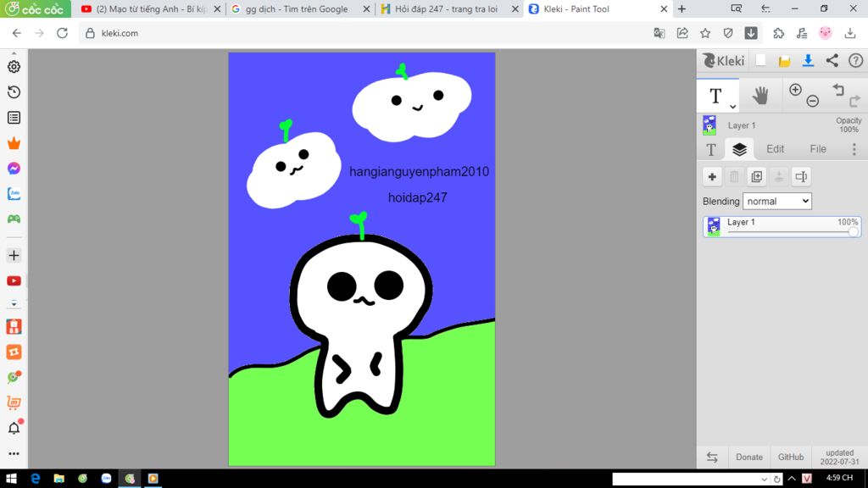Open Windows Start menu

(11, 478)
